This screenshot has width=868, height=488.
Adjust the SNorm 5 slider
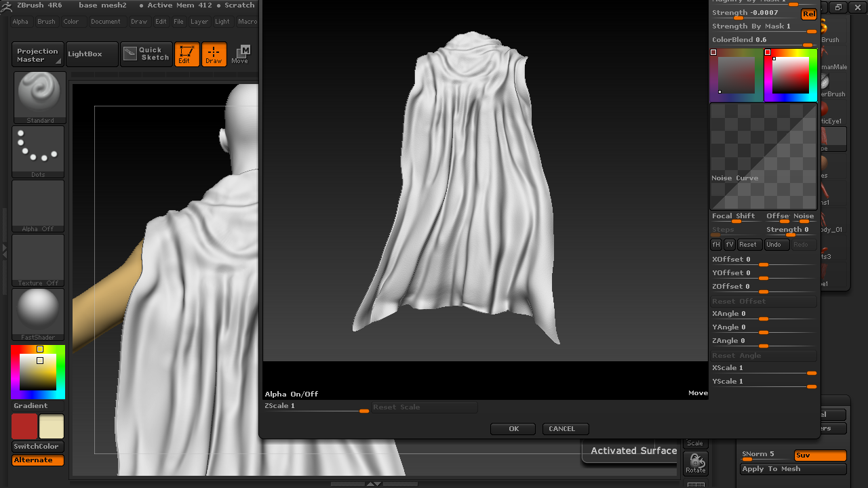tap(766, 455)
